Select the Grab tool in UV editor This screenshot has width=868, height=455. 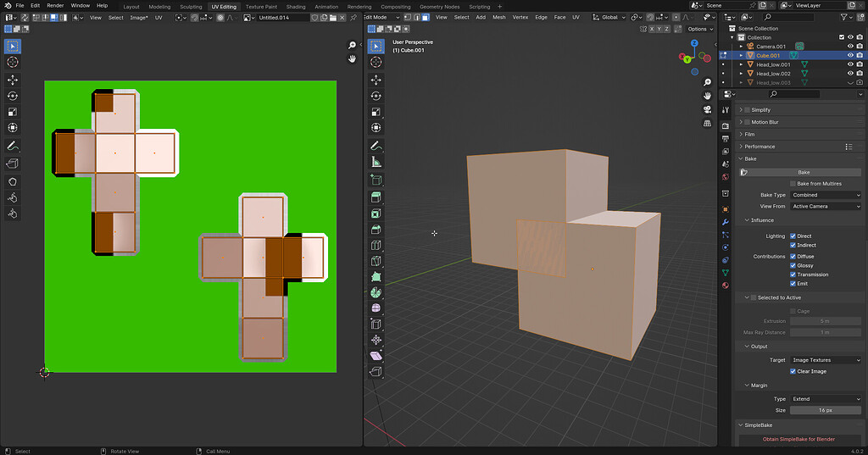click(x=12, y=181)
